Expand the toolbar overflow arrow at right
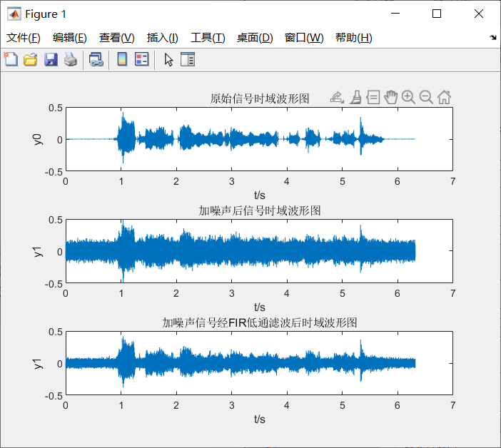This screenshot has height=448, width=501. [x=493, y=37]
